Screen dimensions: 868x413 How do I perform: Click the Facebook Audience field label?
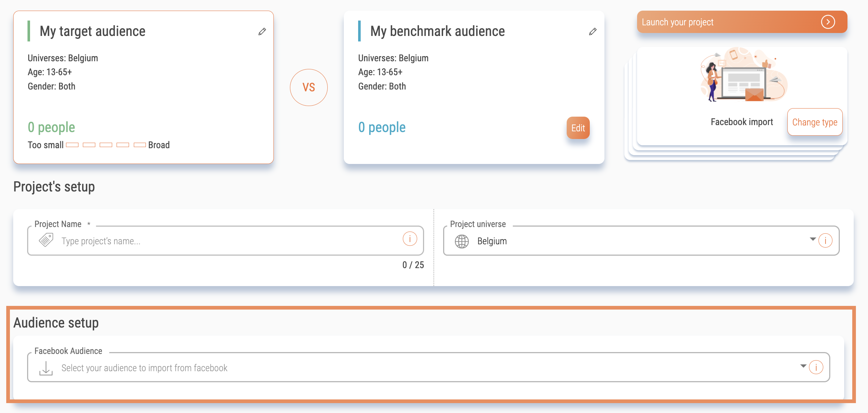point(68,351)
